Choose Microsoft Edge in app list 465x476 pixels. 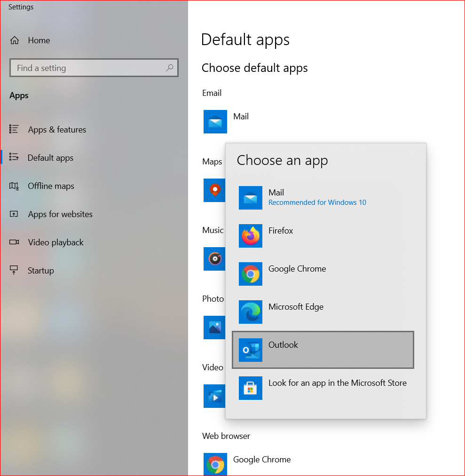(x=323, y=312)
